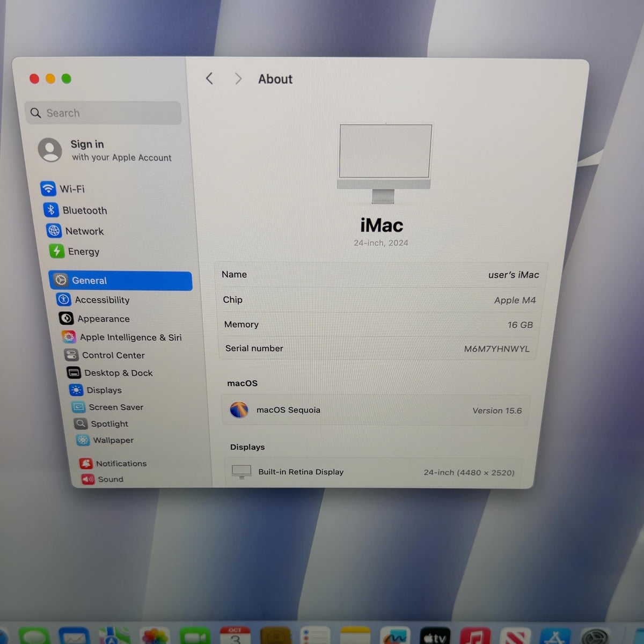Image resolution: width=644 pixels, height=644 pixels.
Task: Select Desktop & Dock settings
Action: click(x=109, y=373)
